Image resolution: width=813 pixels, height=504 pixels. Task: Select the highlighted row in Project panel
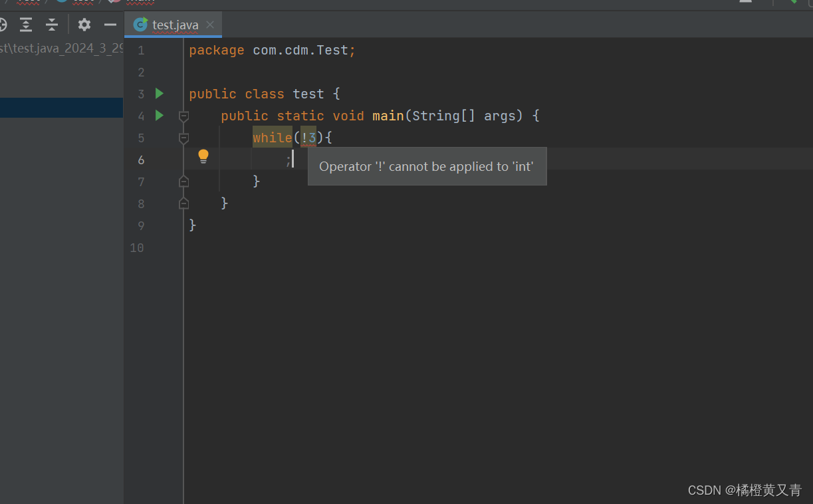pos(62,108)
